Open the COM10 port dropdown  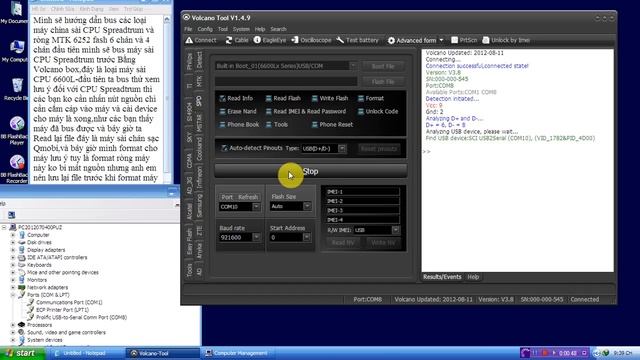(256, 207)
